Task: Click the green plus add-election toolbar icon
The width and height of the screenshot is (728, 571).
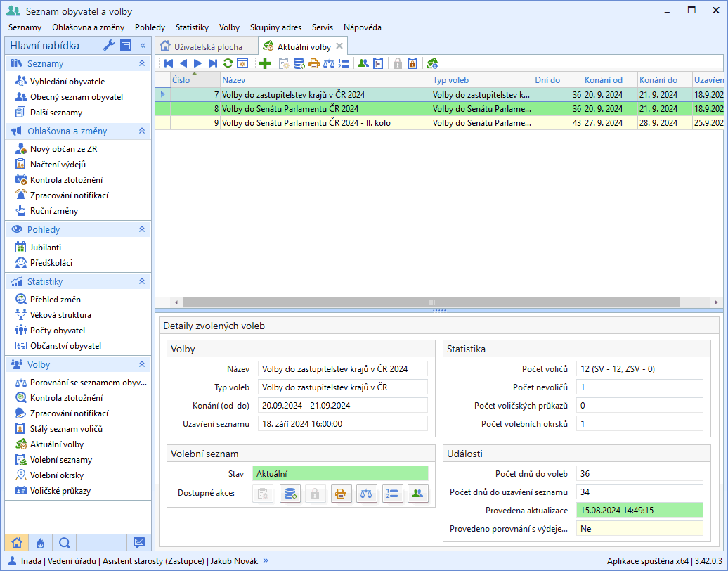Action: [265, 63]
